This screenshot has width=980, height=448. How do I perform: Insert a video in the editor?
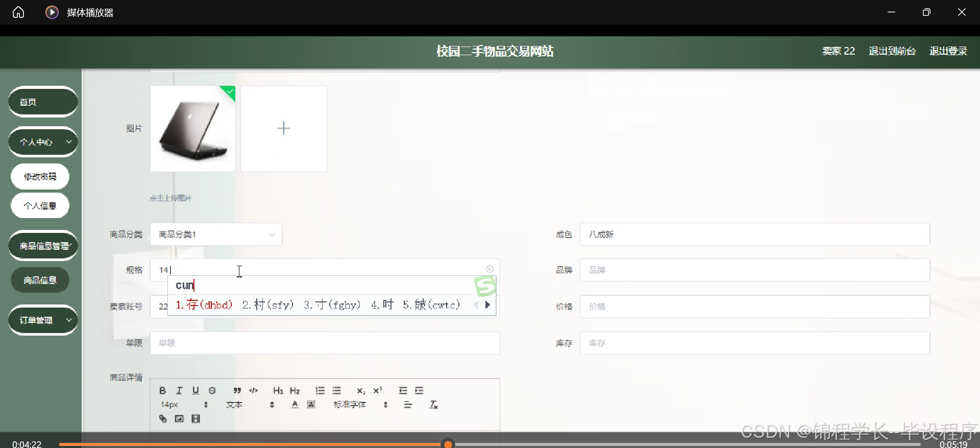(195, 419)
